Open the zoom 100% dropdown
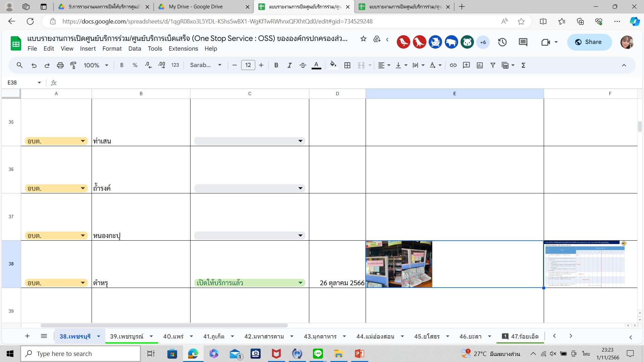644x362 pixels. [96, 65]
